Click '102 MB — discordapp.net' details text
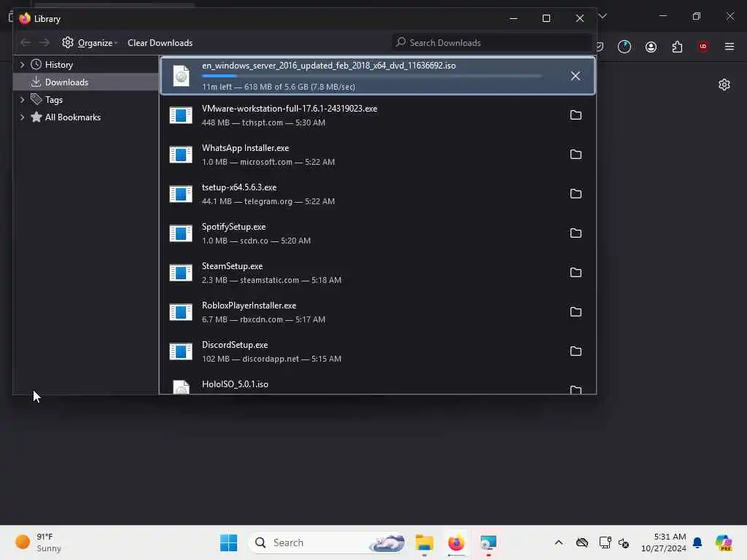747x560 pixels. pos(271,359)
